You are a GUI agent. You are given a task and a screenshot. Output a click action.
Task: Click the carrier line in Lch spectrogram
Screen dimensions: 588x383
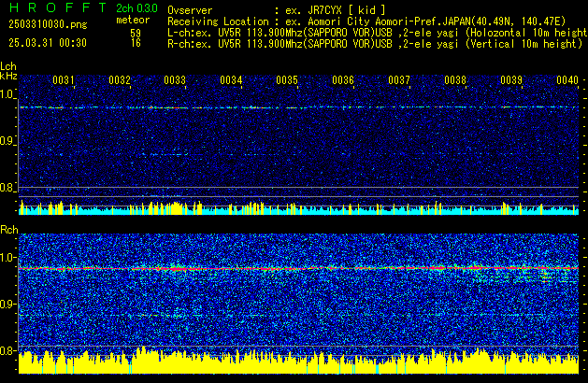tap(299, 107)
